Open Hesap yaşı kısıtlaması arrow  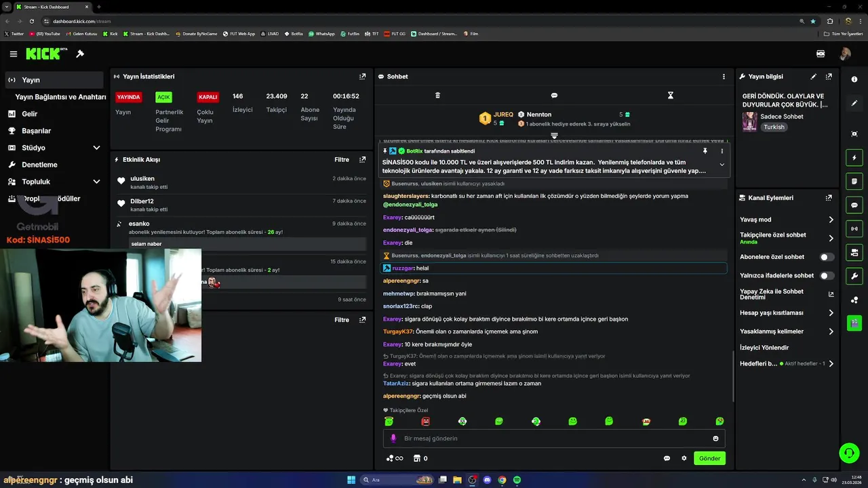coord(831,313)
